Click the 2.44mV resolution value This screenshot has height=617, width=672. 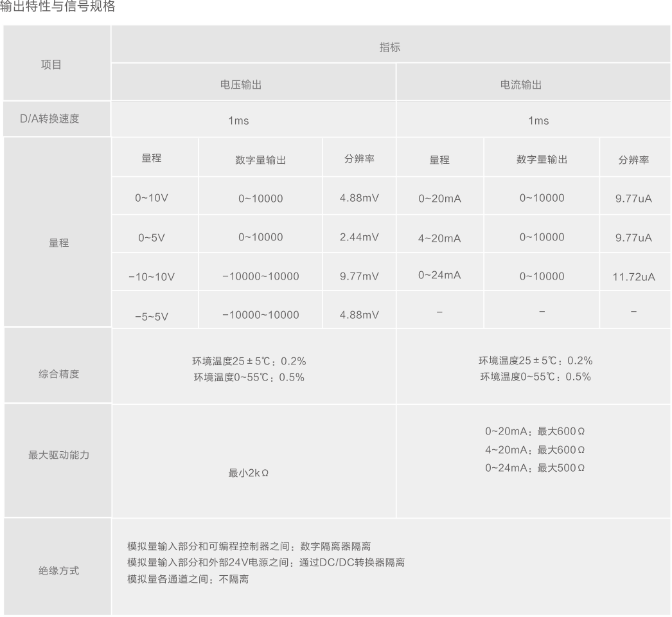tap(359, 237)
